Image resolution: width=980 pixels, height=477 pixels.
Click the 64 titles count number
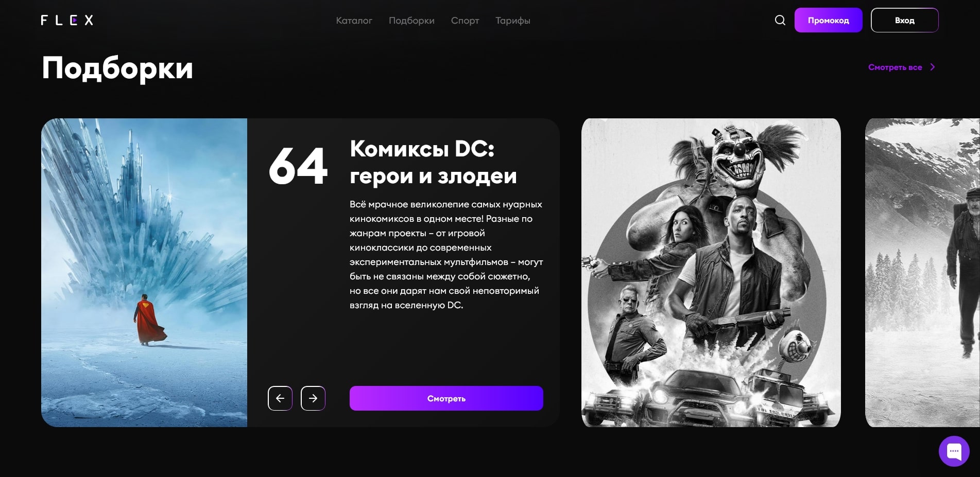coord(298,166)
